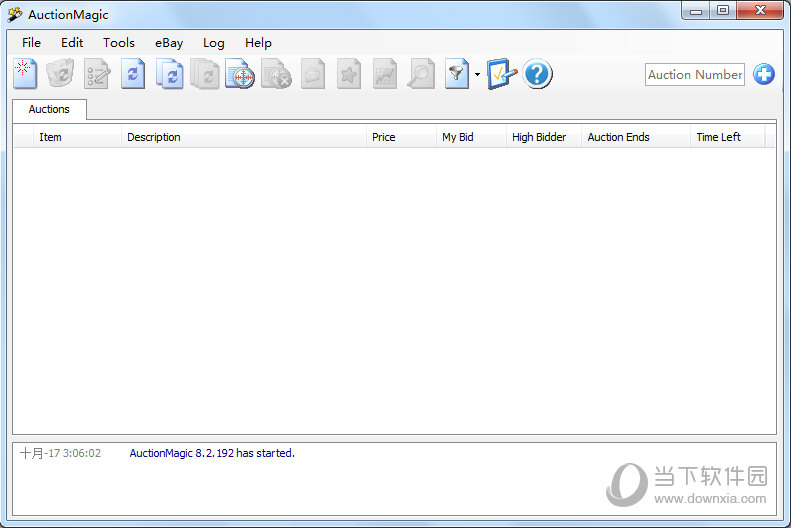Click the AuctionMagic title bar app icon

pos(15,15)
